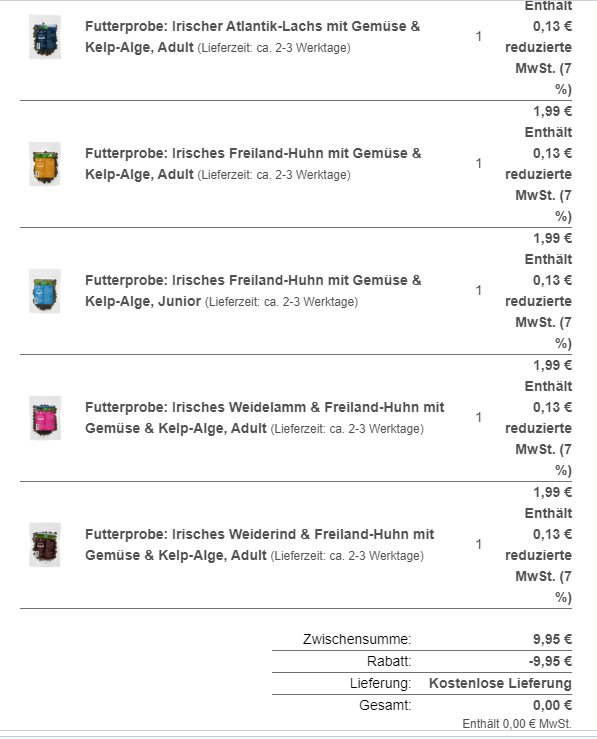Open the light-blue Freiland-Huhn Junior thumbnail

[x=45, y=291]
